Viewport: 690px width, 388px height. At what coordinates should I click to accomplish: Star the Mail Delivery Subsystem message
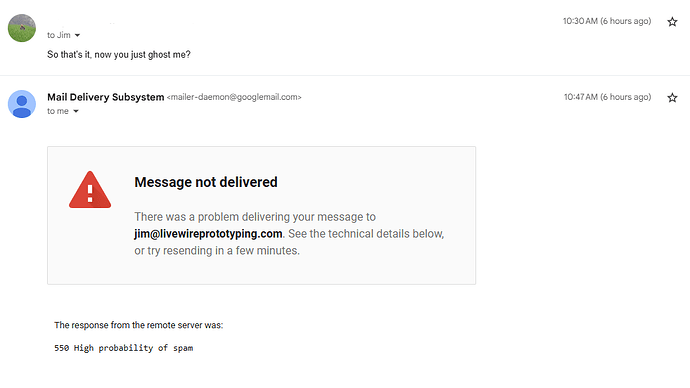coord(672,98)
